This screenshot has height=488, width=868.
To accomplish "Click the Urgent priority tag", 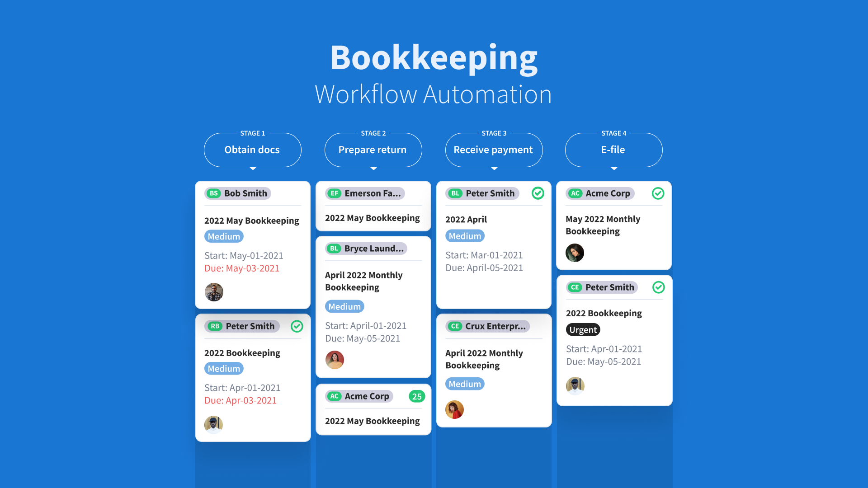I will point(583,330).
